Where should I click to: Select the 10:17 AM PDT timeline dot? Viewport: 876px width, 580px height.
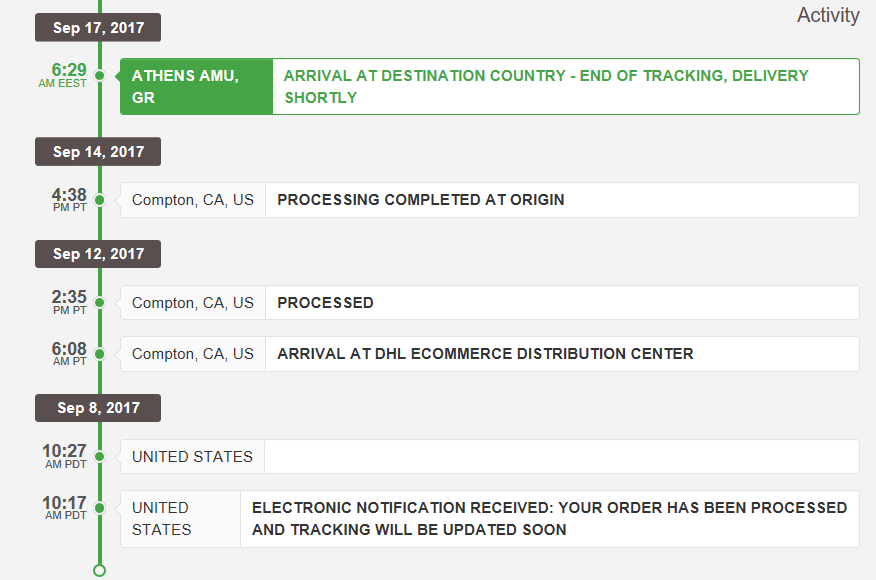[x=99, y=508]
